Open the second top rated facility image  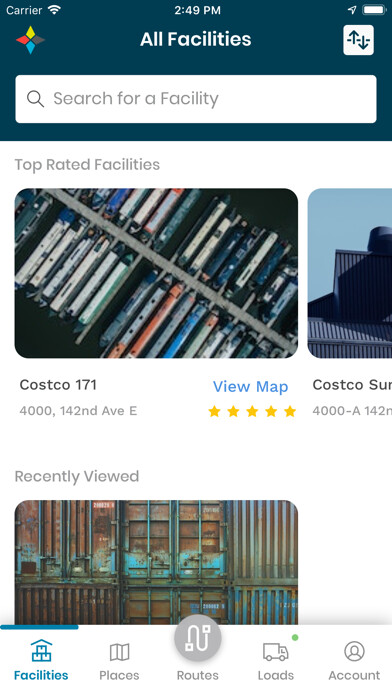[x=350, y=273]
